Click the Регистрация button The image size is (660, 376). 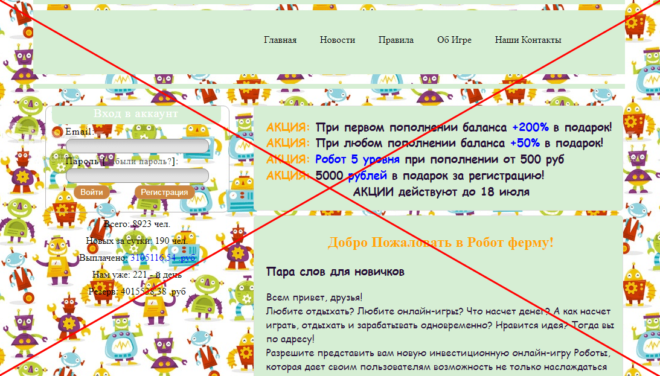tap(165, 192)
